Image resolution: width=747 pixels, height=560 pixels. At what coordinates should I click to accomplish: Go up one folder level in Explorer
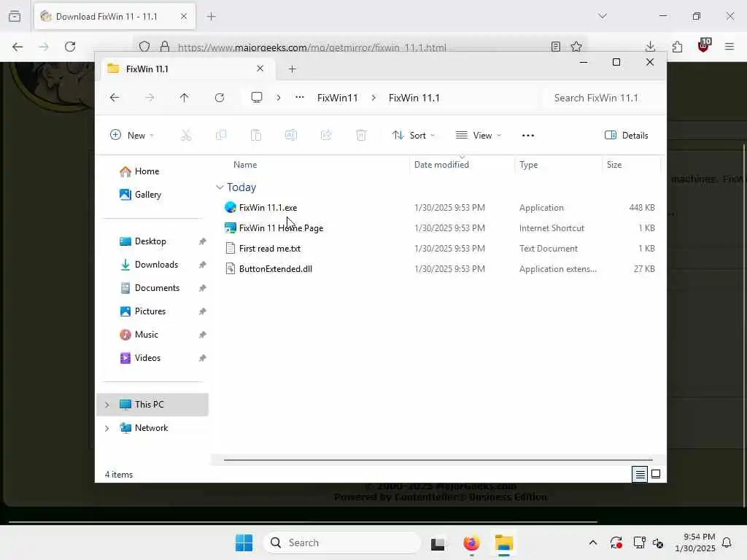[185, 98]
